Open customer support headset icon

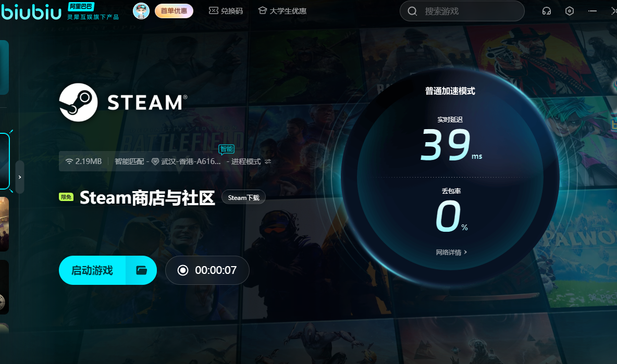547,11
